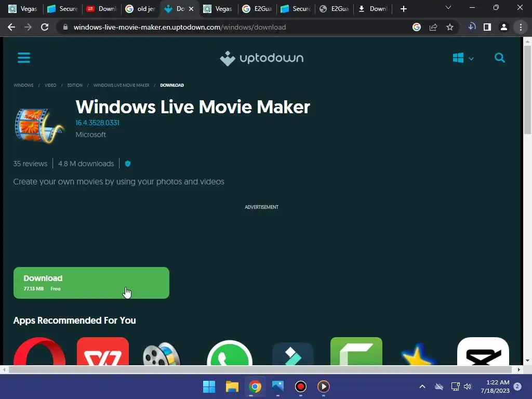Go to the WINDOWS breadcrumb
This screenshot has width=532, height=399.
tap(23, 85)
